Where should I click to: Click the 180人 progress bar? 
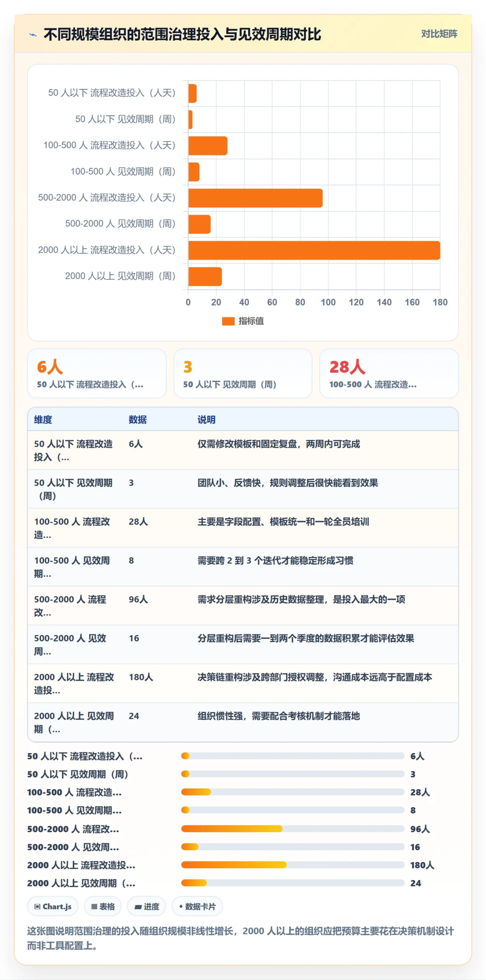[293, 864]
